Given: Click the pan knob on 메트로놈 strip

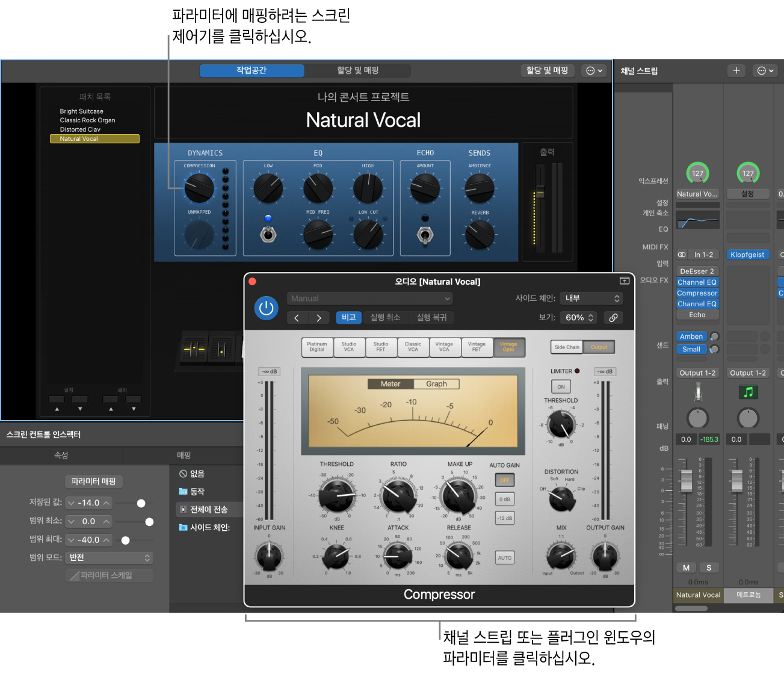Looking at the screenshot, I should click(748, 418).
